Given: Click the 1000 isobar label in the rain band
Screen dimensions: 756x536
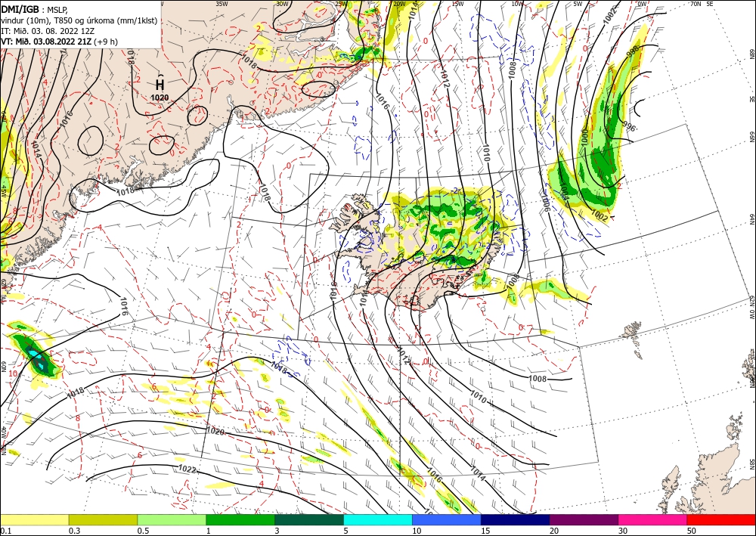Looking at the screenshot, I should coord(585,138).
